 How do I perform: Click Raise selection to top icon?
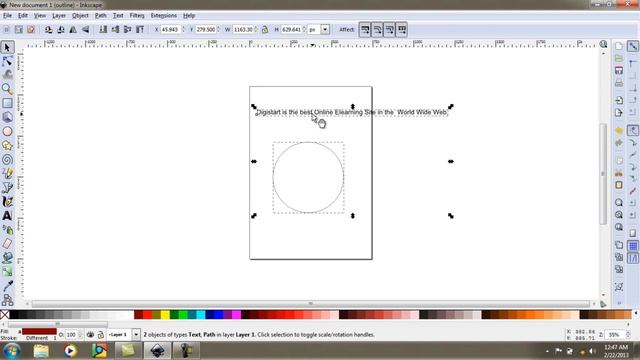[140, 29]
